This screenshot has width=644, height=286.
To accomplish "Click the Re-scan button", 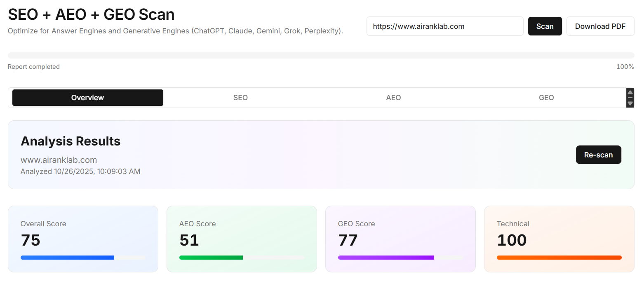I will coord(598,155).
